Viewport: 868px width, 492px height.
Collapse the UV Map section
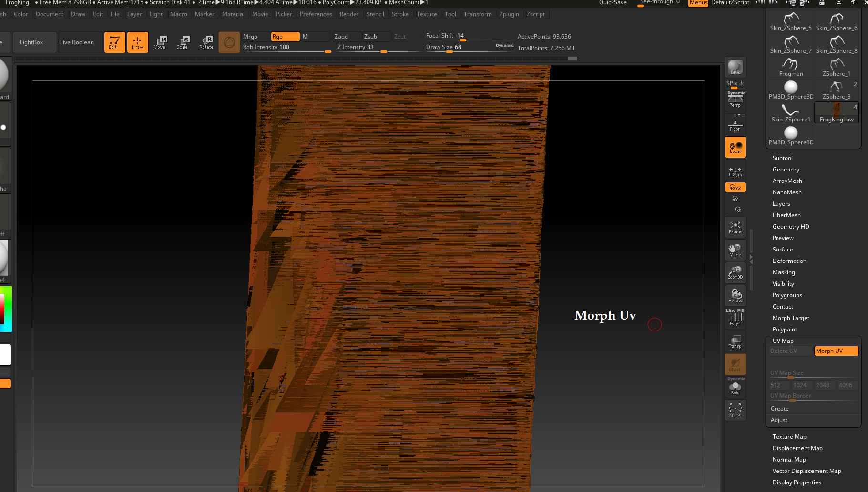click(783, 341)
